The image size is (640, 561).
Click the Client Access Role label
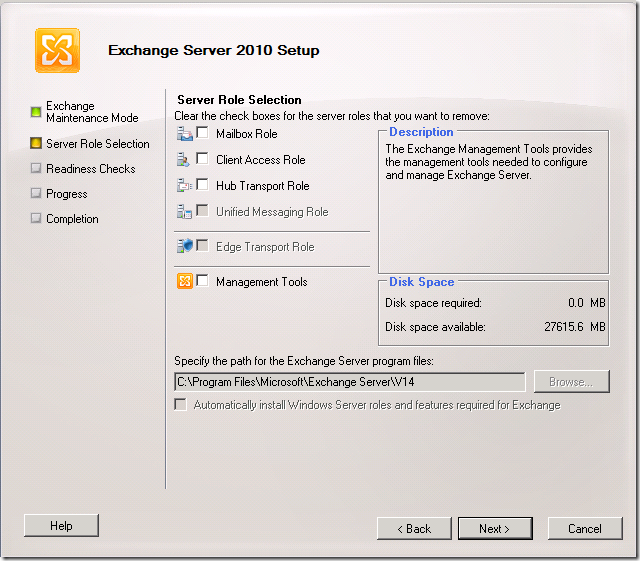(x=261, y=160)
